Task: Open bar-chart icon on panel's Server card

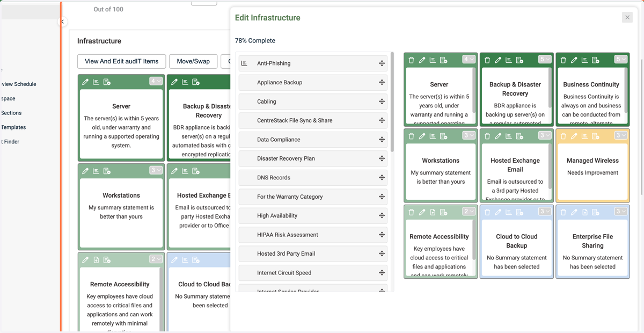Action: coord(433,60)
